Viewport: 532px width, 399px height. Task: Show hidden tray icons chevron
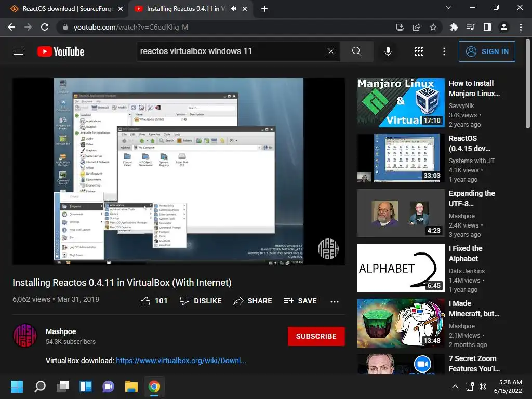(455, 387)
